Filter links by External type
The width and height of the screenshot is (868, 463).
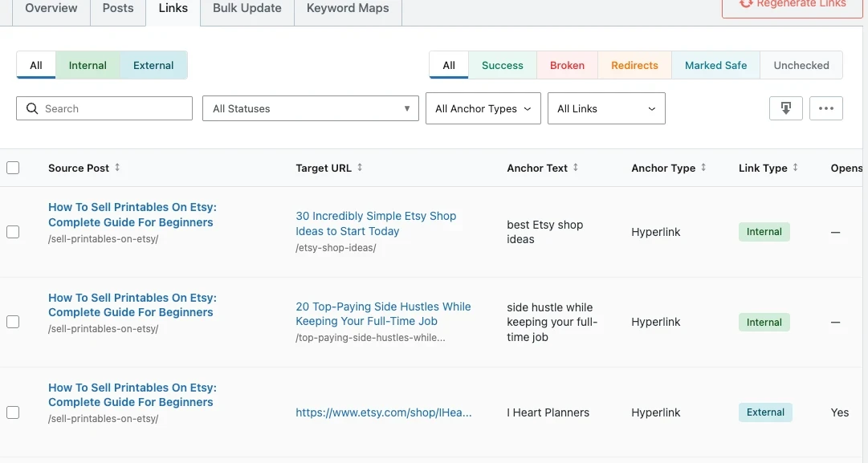153,66
